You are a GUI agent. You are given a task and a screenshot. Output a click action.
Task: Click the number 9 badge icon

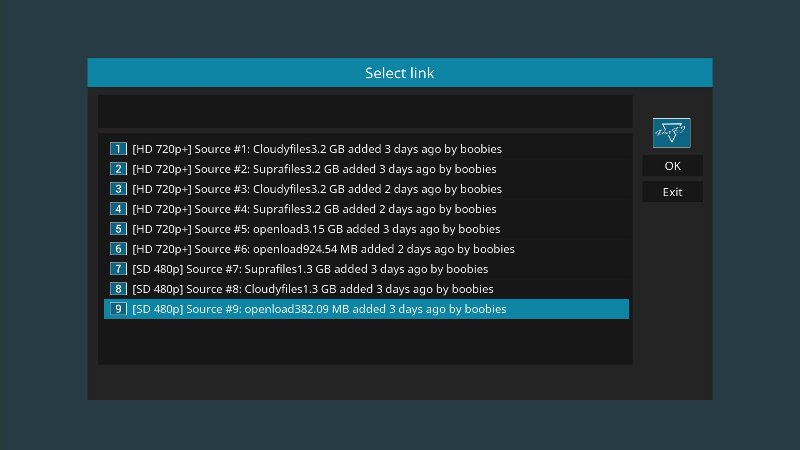coord(118,309)
